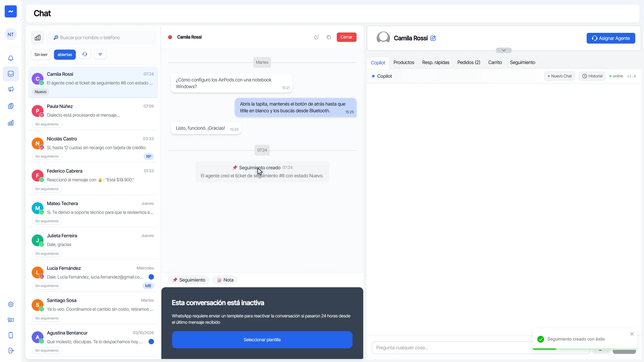
Task: Open the inbox icon in sidebar
Action: tap(11, 74)
